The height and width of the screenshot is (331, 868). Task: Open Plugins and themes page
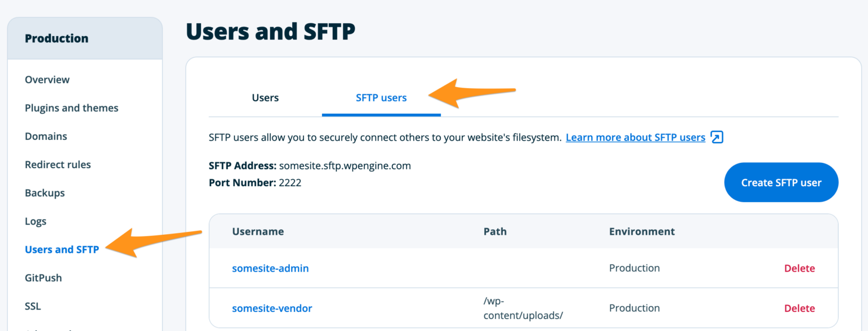pyautogui.click(x=72, y=108)
